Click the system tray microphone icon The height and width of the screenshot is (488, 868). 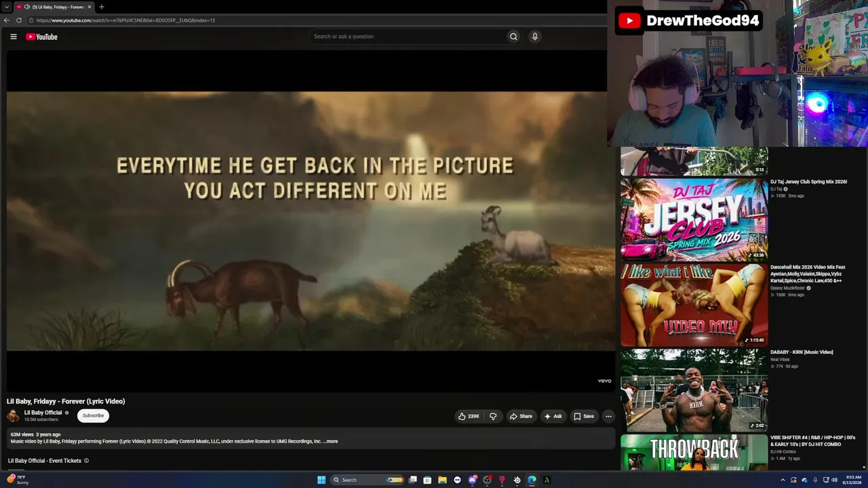point(815,480)
